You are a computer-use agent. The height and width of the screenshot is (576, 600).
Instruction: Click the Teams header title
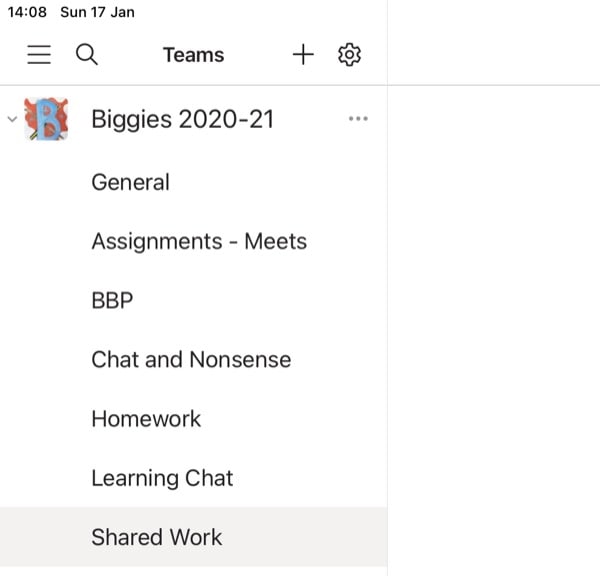pos(194,55)
